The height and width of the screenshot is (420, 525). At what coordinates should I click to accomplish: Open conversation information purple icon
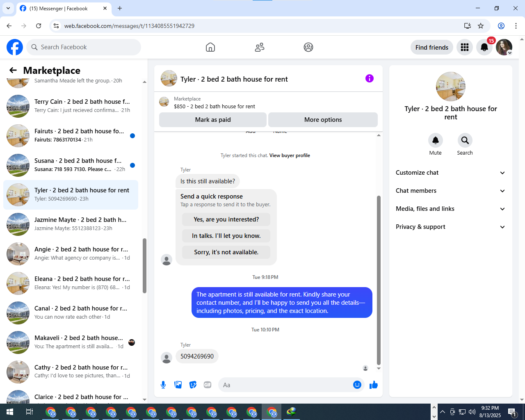click(x=370, y=78)
